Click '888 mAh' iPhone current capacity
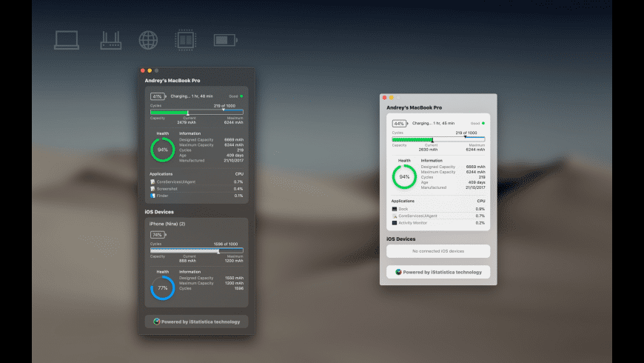The image size is (644, 363). click(187, 261)
